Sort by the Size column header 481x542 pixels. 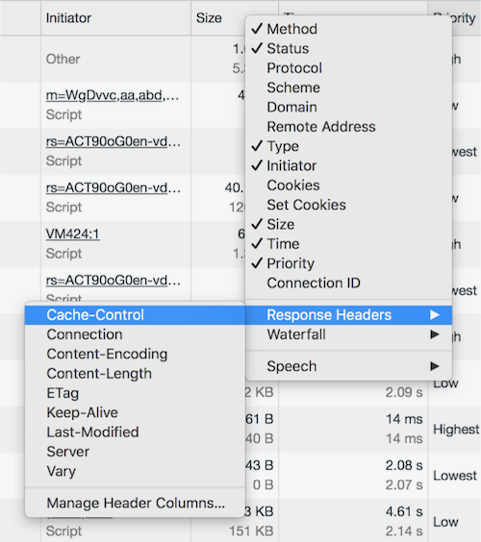209,18
